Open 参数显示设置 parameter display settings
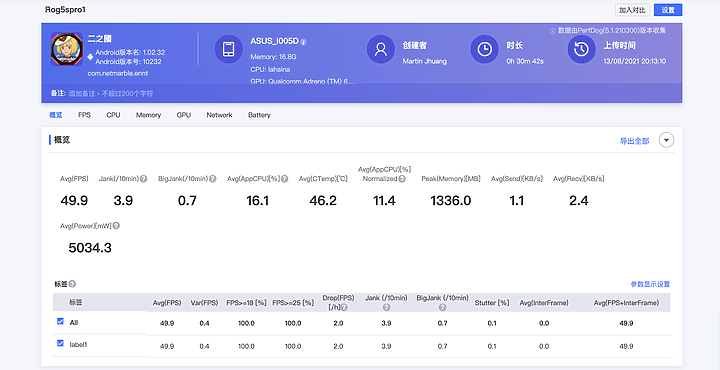 [650, 284]
